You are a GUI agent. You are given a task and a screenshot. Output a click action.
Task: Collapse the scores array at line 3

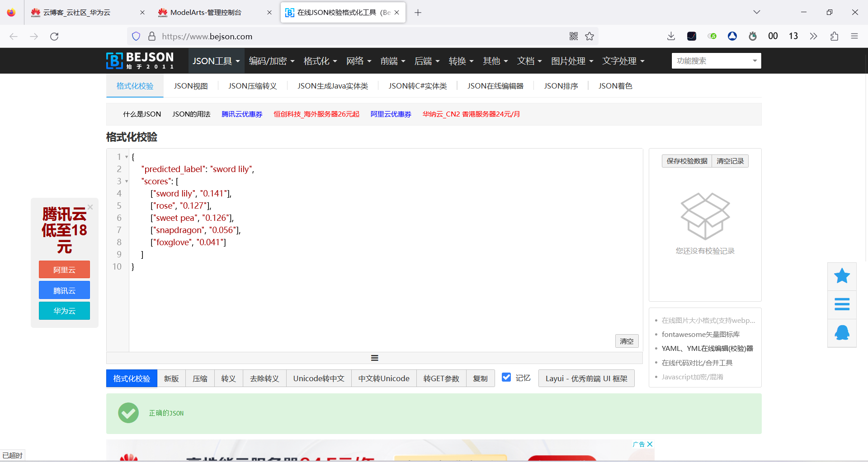(126, 181)
